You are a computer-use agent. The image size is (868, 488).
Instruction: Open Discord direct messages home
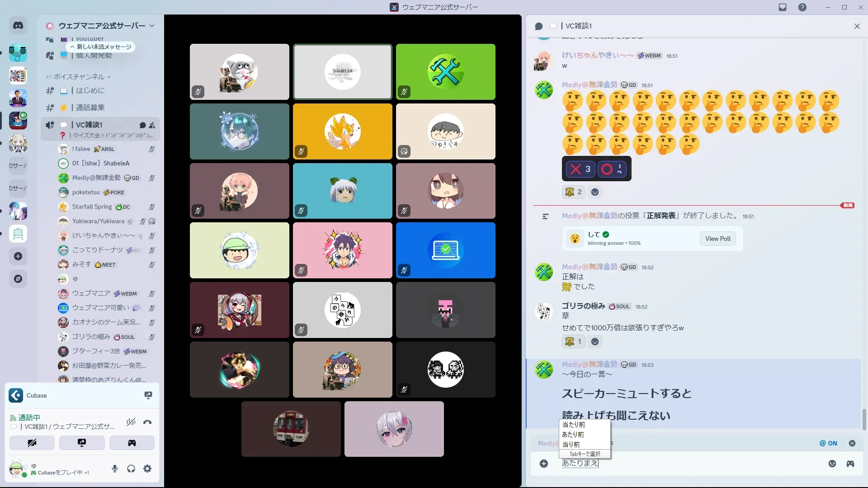point(18,26)
